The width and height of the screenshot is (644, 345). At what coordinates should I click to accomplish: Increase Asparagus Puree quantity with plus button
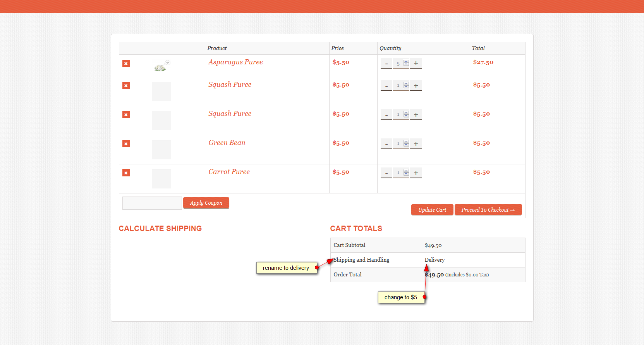[x=416, y=63]
